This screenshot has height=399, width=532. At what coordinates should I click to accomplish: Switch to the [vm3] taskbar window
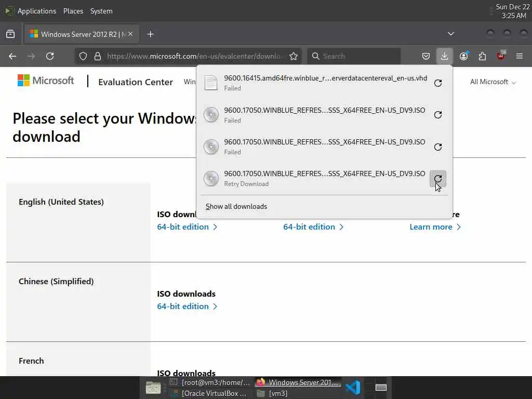pos(273,394)
